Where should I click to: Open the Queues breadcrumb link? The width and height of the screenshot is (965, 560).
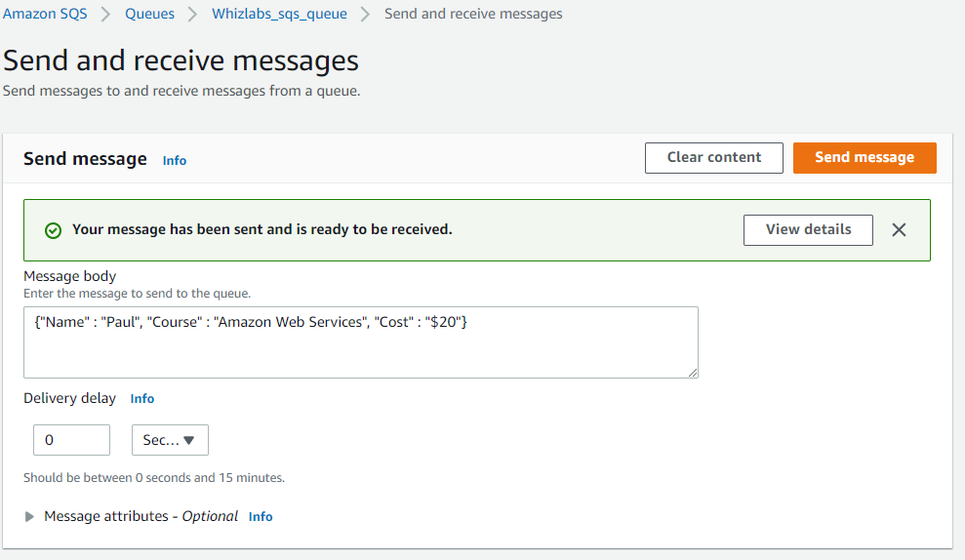149,14
